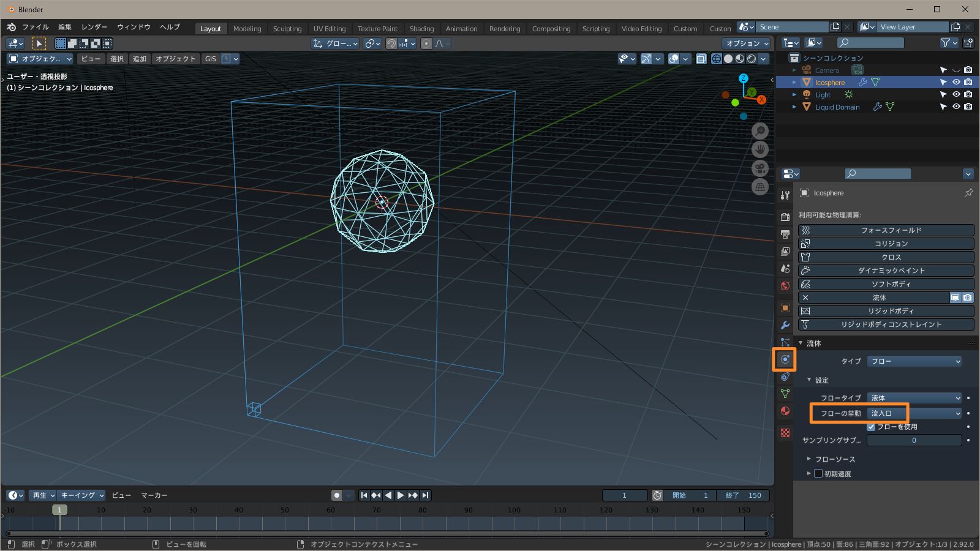Open the Scene properties tab
The height and width of the screenshot is (551, 980).
pos(785,269)
